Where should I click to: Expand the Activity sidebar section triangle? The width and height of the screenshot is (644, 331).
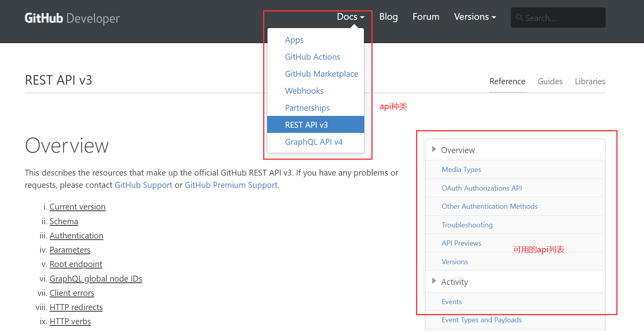(x=434, y=281)
